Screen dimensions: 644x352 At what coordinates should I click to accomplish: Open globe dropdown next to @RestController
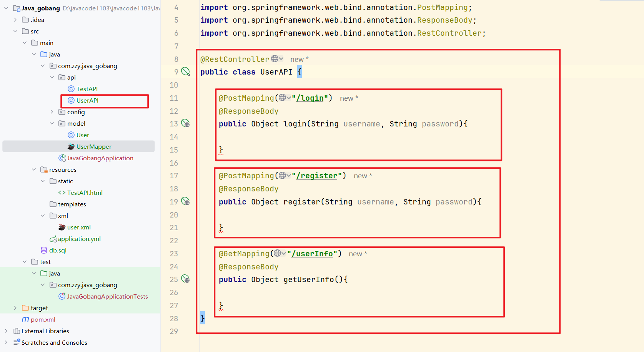click(277, 58)
